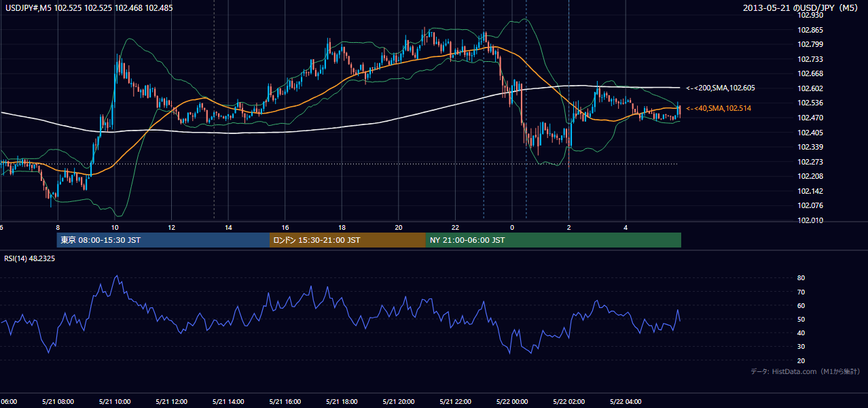Click price axis value 102.339

coord(810,147)
